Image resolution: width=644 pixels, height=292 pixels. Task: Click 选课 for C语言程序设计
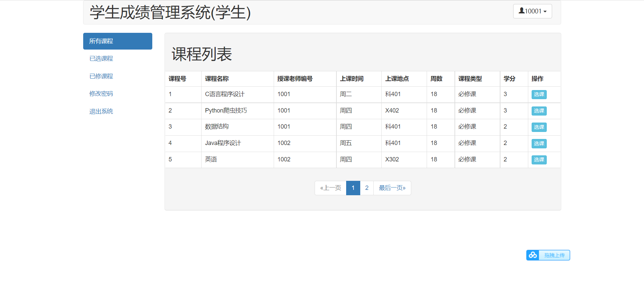(x=539, y=94)
